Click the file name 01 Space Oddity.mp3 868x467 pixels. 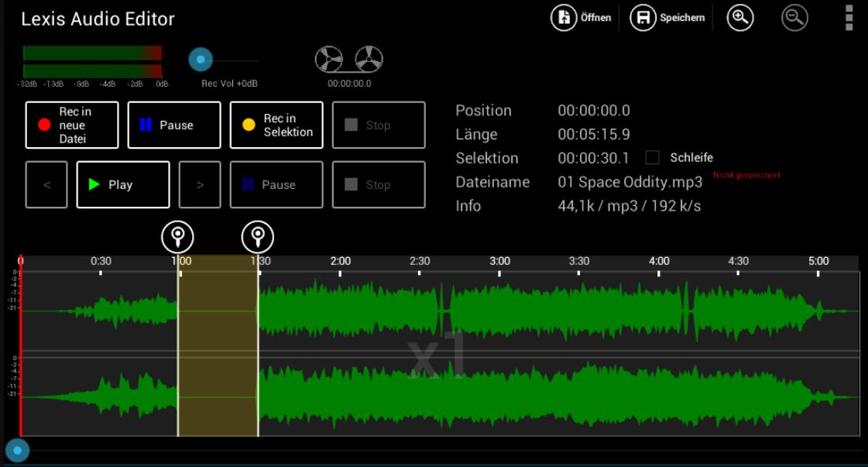630,182
